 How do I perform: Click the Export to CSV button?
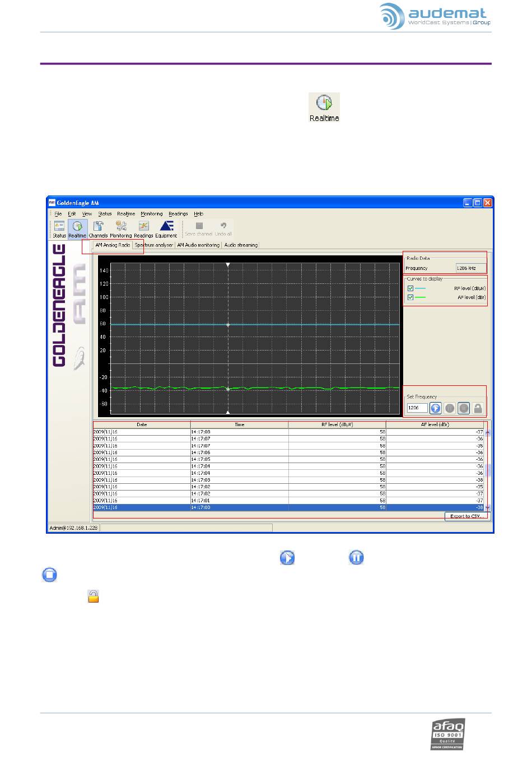(x=468, y=516)
